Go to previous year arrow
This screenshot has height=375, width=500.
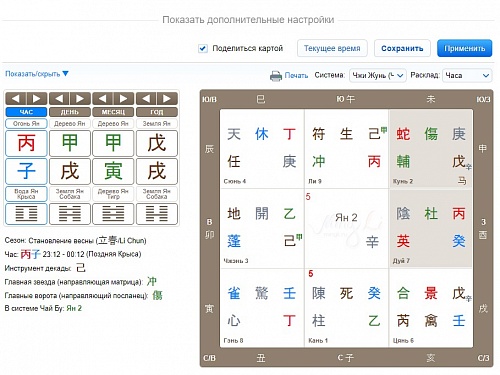pos(146,99)
